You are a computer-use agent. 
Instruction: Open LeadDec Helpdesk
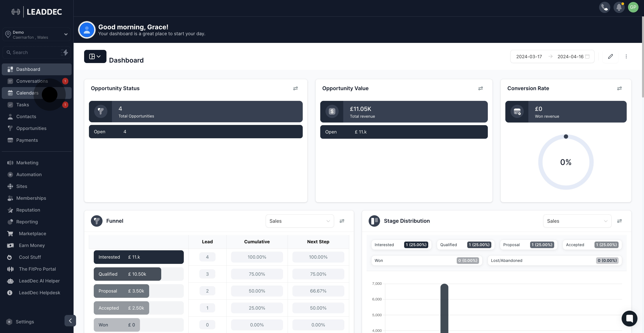coord(37,293)
